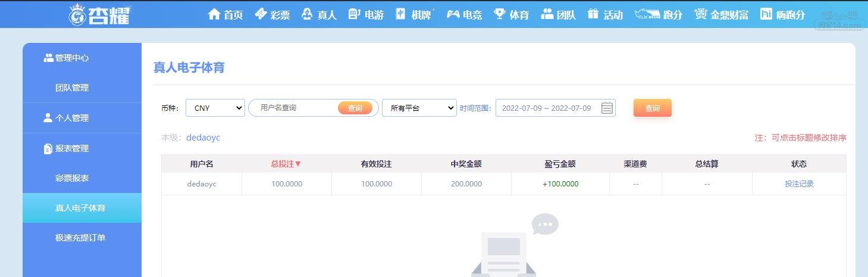Click the red note 注：可点击标题修改排序
The height and width of the screenshot is (277, 868).
click(x=800, y=138)
